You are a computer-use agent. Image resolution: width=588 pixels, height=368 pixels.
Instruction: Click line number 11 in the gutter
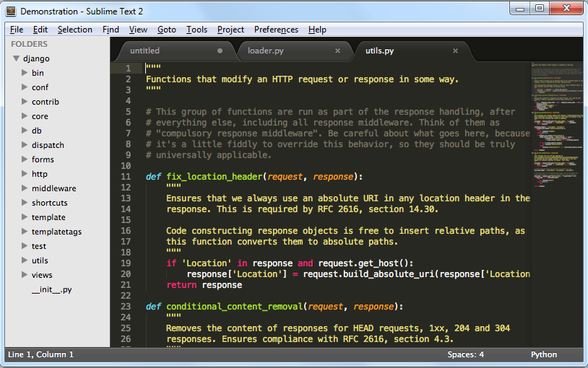[x=126, y=177]
